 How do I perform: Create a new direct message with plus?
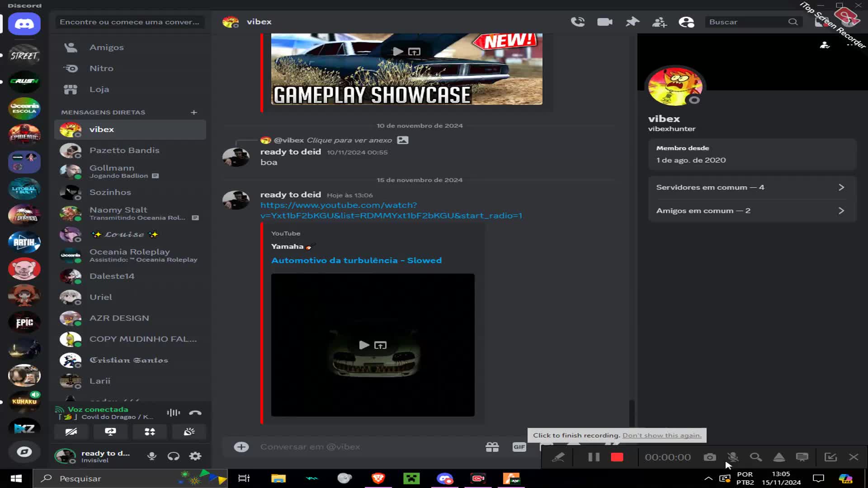click(x=194, y=112)
